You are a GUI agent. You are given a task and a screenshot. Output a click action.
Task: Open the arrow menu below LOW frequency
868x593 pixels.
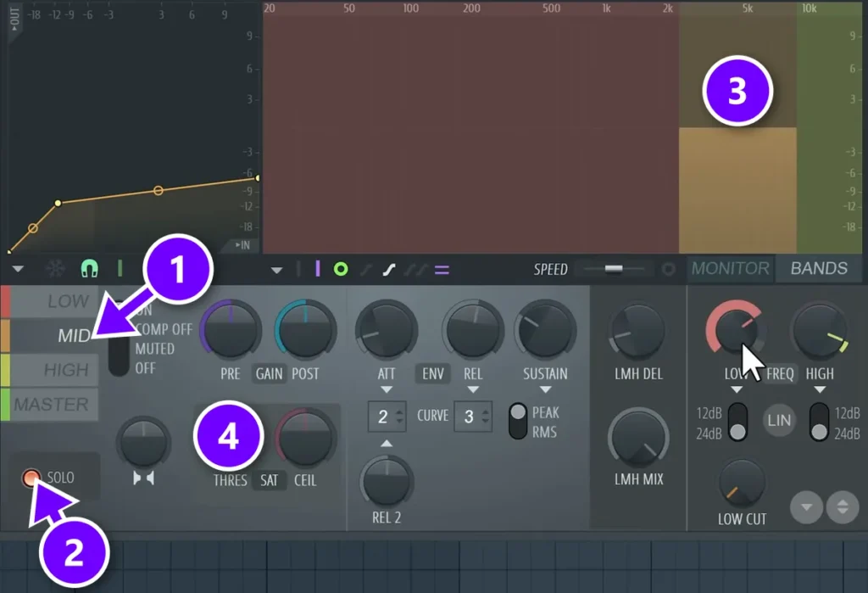(737, 389)
